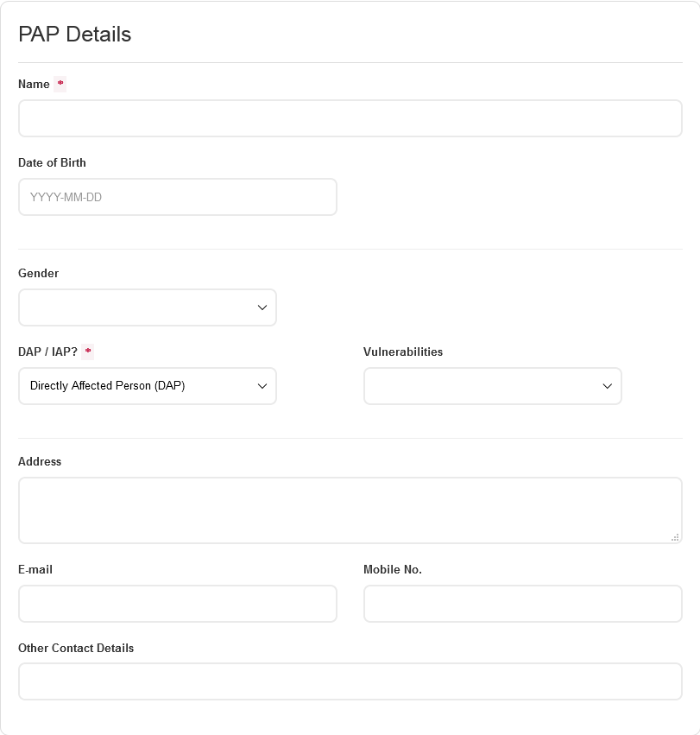Click the Other Contact Details label
700x735 pixels.
76,648
